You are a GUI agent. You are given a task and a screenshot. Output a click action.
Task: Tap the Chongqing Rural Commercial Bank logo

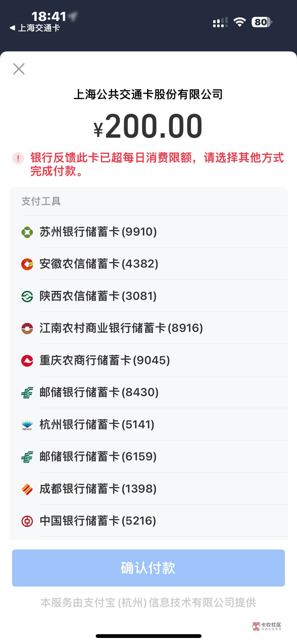[27, 361]
